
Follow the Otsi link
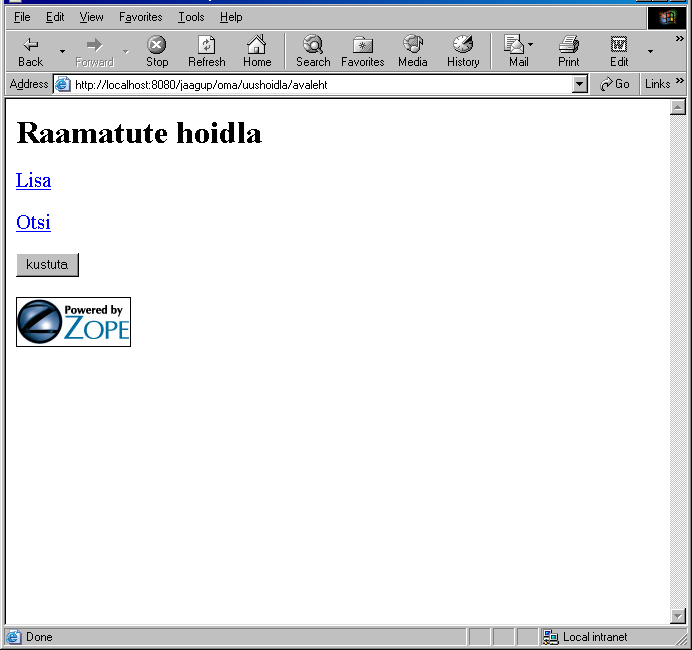pos(34,222)
